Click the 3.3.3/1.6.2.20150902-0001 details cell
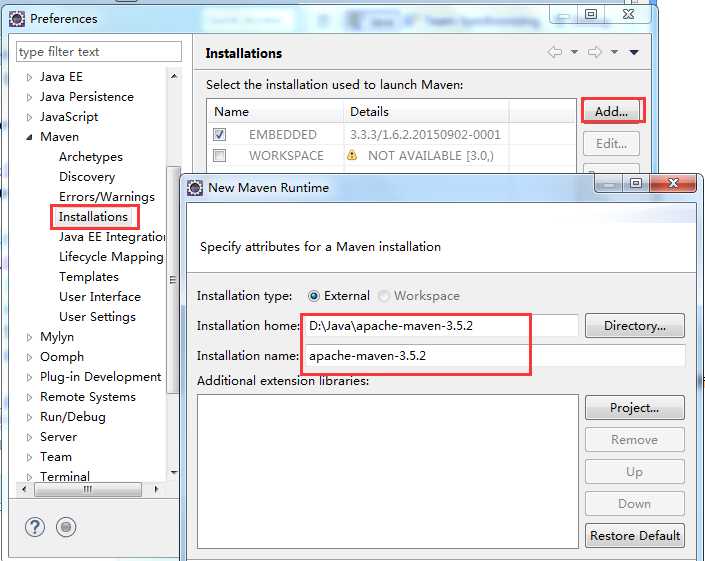Image resolution: width=705 pixels, height=561 pixels. point(425,134)
